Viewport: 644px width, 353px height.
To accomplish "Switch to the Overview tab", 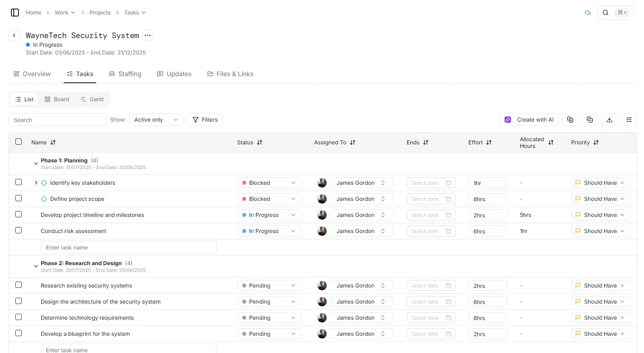I will [x=32, y=74].
